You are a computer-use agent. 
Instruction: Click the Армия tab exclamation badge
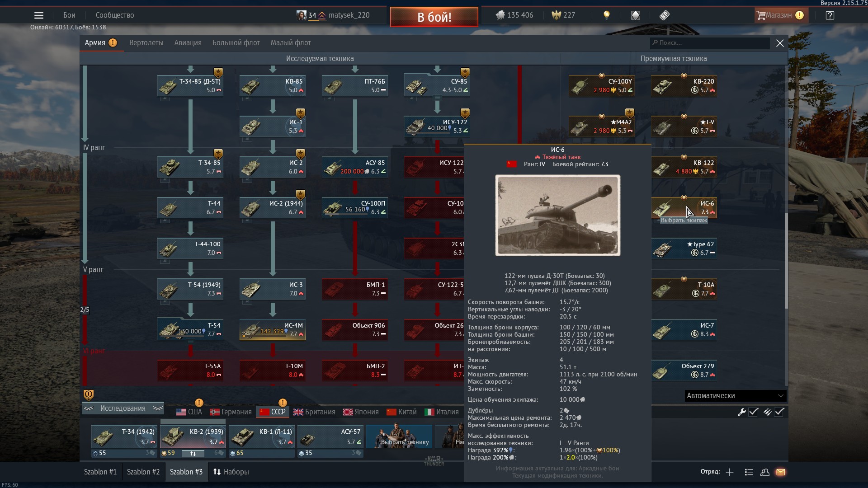[x=113, y=43]
